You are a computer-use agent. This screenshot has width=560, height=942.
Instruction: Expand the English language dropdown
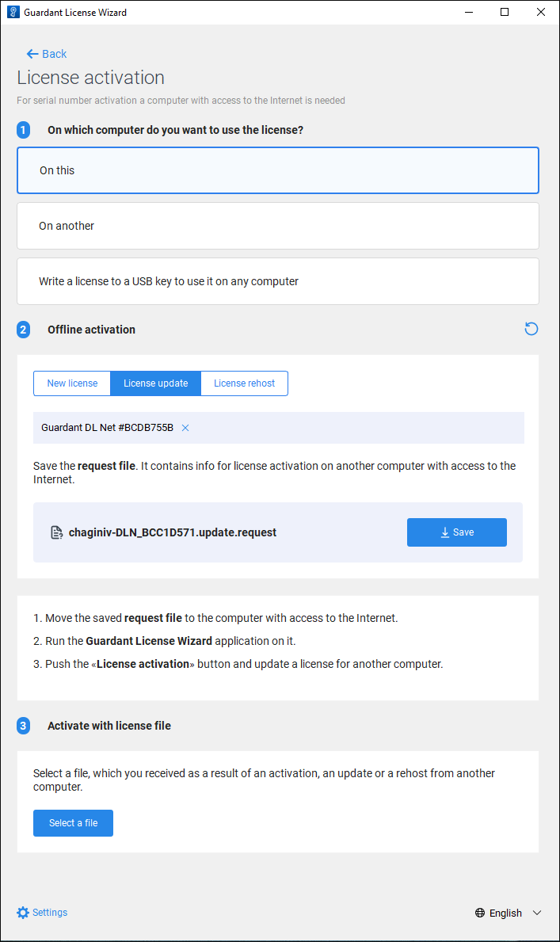tap(536, 913)
